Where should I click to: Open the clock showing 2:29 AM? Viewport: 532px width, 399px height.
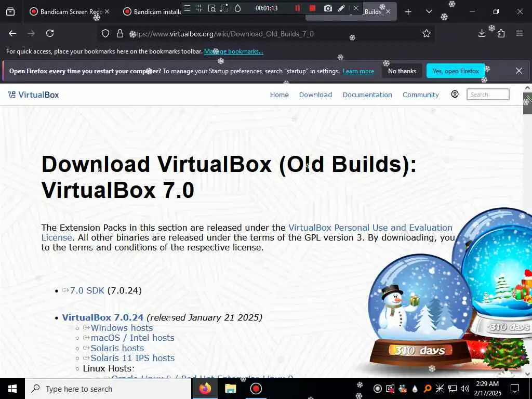click(487, 389)
